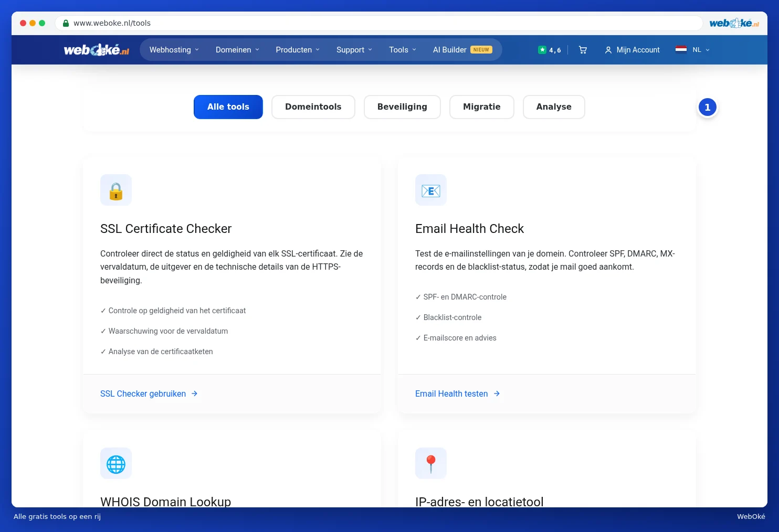The width and height of the screenshot is (779, 532).
Task: Click the SSL padlock card icon
Action: tap(116, 190)
